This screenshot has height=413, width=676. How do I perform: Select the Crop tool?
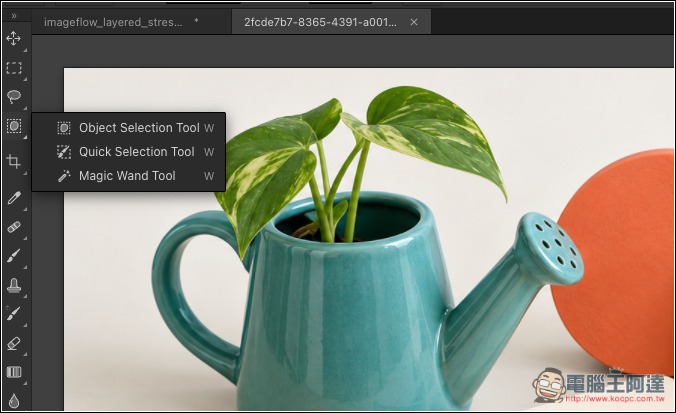tap(13, 161)
